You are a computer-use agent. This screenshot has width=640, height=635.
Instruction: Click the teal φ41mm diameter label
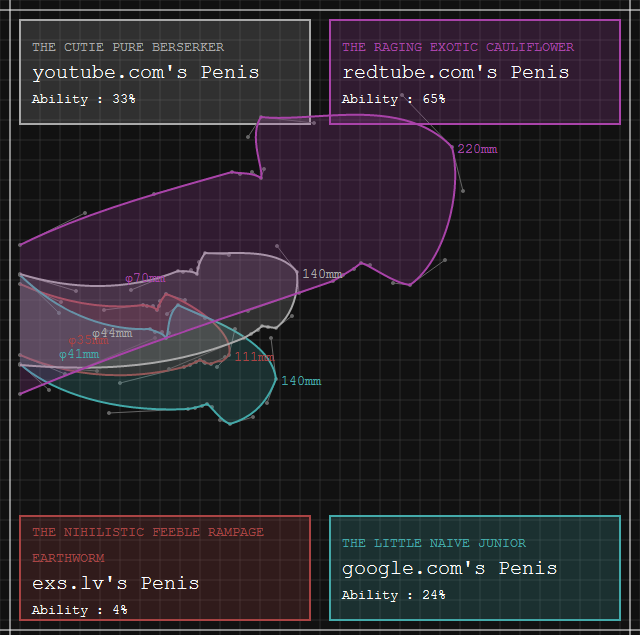(79, 354)
